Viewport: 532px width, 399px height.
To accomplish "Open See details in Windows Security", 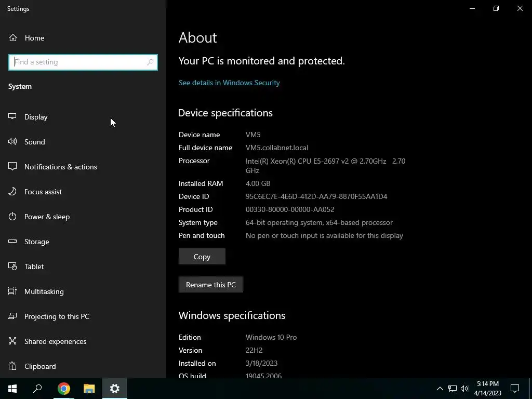I will point(229,83).
